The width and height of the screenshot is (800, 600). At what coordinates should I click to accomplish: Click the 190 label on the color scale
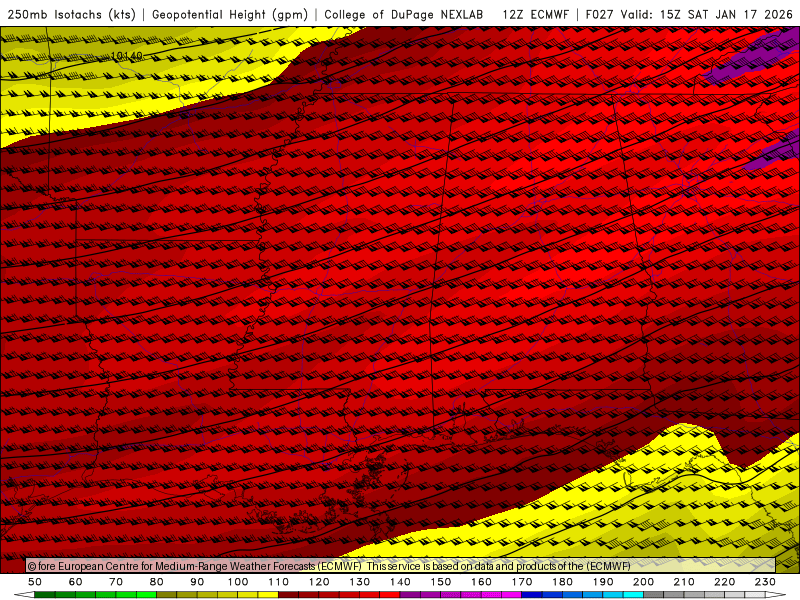coord(603,582)
